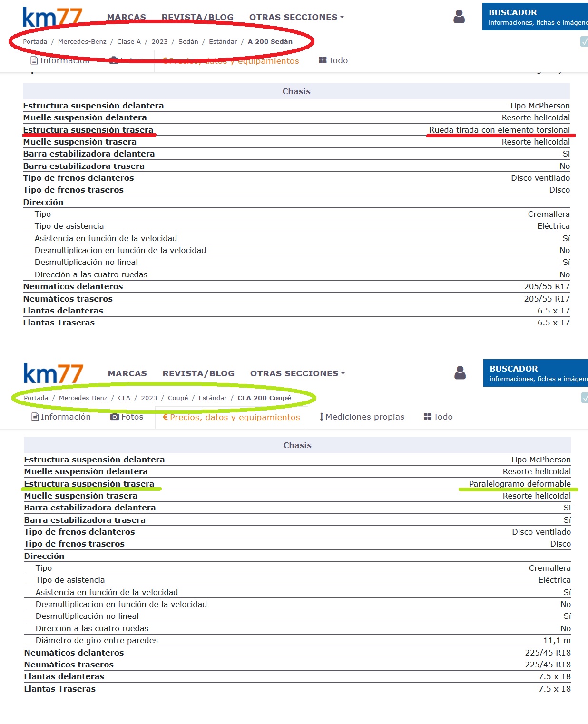Open the Fotos tab on the CLA page
The height and width of the screenshot is (724, 588).
coord(127,417)
